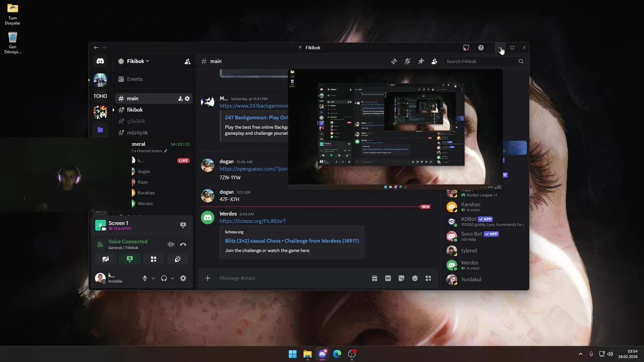Screen dimensions: 644x362
Task: Toggle screen share green button
Action: click(x=129, y=259)
